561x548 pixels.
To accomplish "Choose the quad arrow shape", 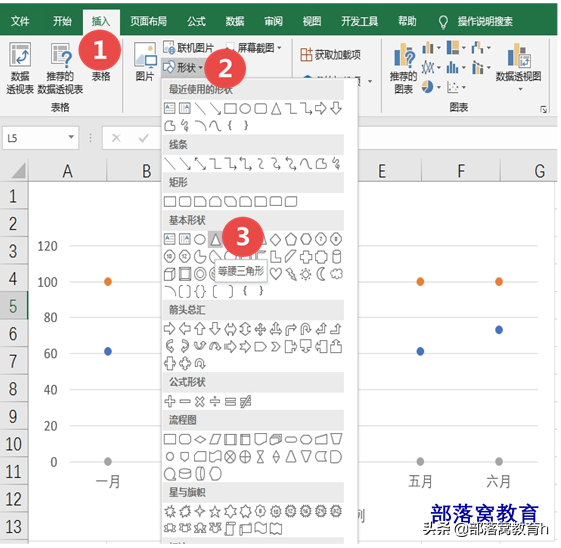I will pyautogui.click(x=260, y=329).
